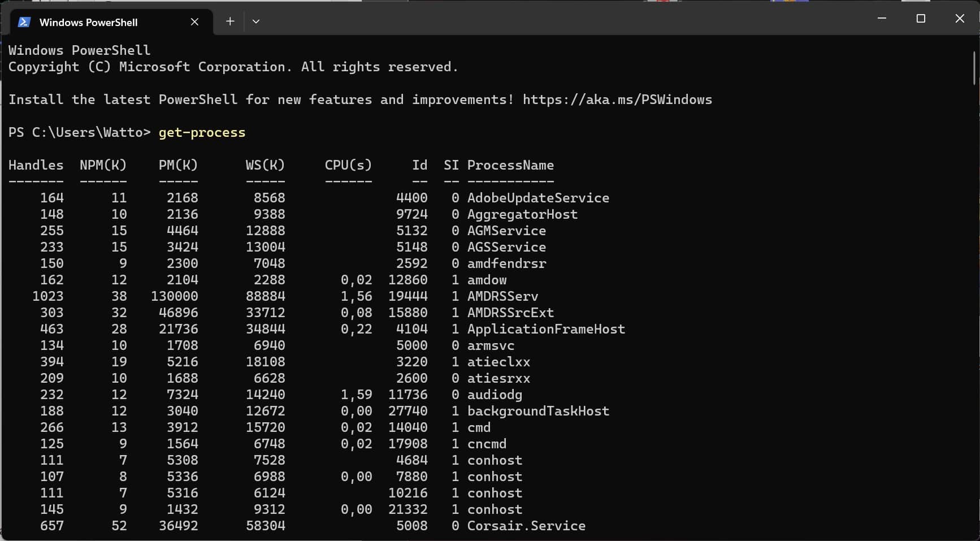Open the aka.ms/PSWindows link
980x541 pixels.
point(617,100)
